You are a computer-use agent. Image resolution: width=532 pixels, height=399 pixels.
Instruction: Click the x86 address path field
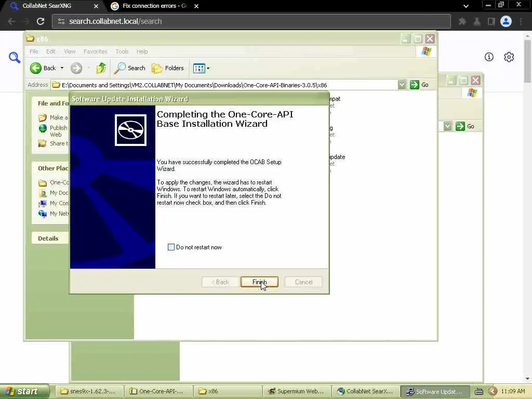(224, 85)
